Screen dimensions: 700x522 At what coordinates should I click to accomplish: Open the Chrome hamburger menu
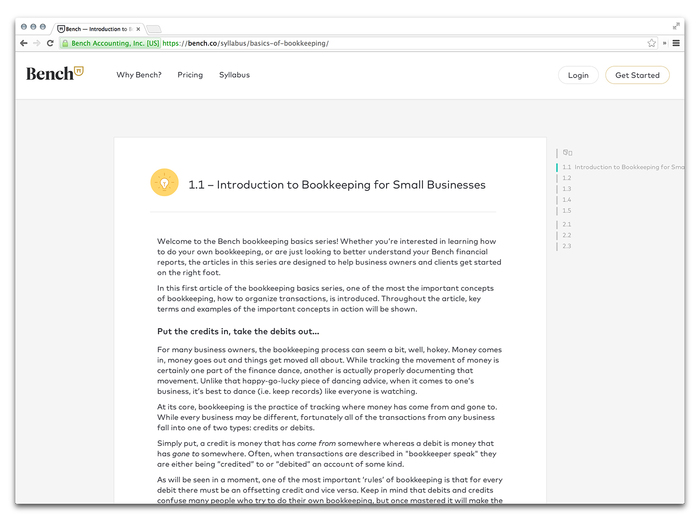(676, 43)
